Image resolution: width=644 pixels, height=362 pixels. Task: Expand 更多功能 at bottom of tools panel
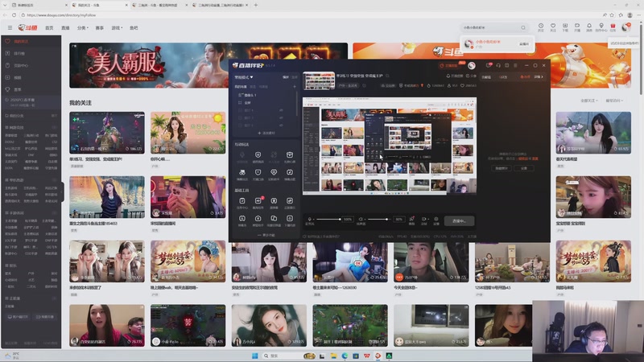click(266, 235)
